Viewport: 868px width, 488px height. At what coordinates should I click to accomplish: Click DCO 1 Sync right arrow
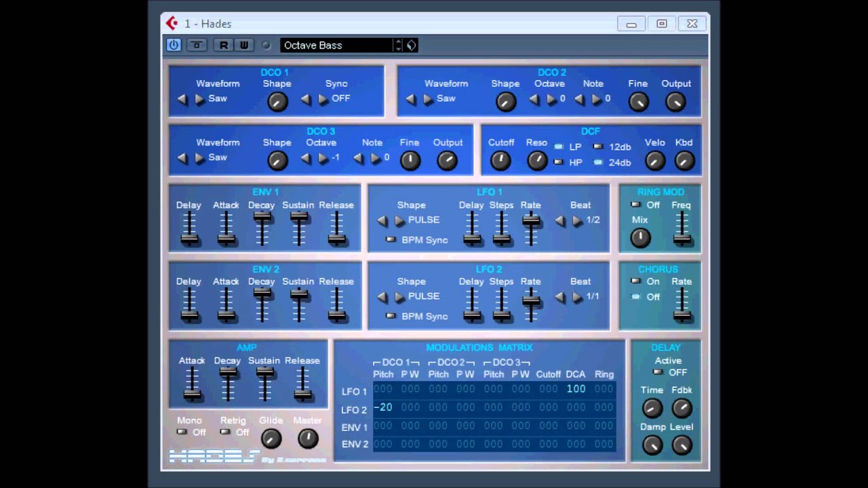click(x=323, y=99)
